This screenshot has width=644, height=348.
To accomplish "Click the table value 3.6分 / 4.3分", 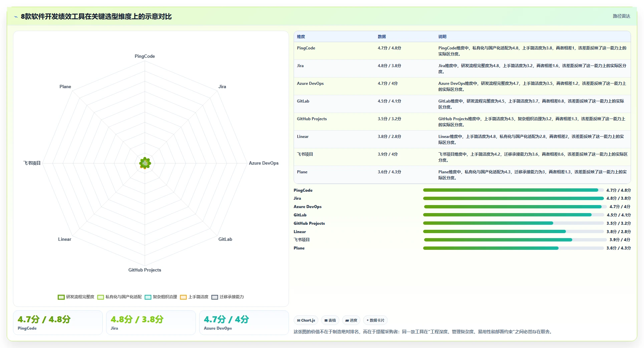I will pos(389,172).
